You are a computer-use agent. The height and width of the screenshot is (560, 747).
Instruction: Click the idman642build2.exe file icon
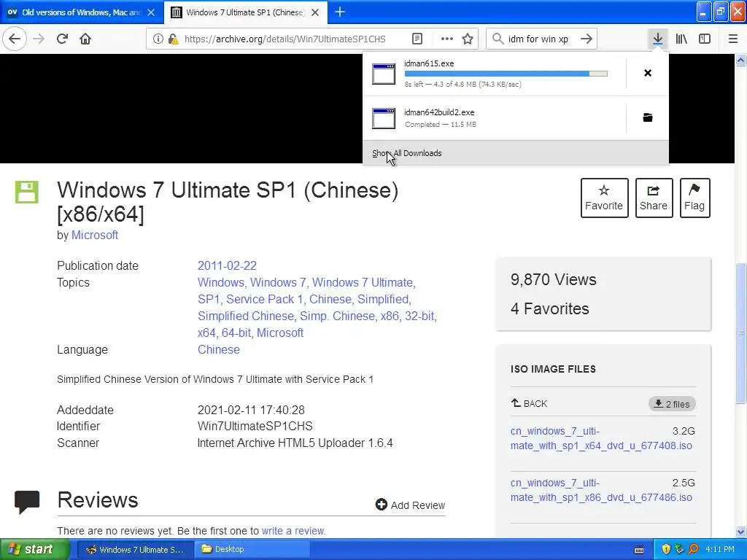384,119
